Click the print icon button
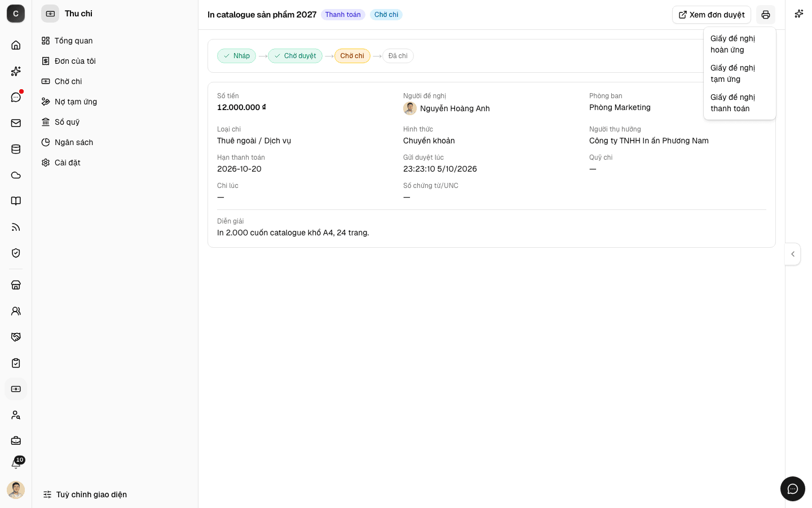 point(766,15)
